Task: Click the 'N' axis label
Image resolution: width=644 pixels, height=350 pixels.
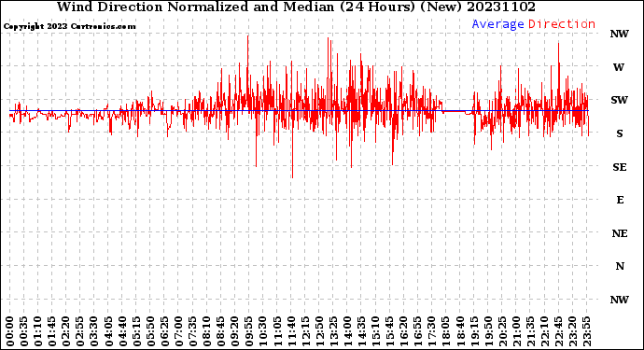Action: coord(620,267)
